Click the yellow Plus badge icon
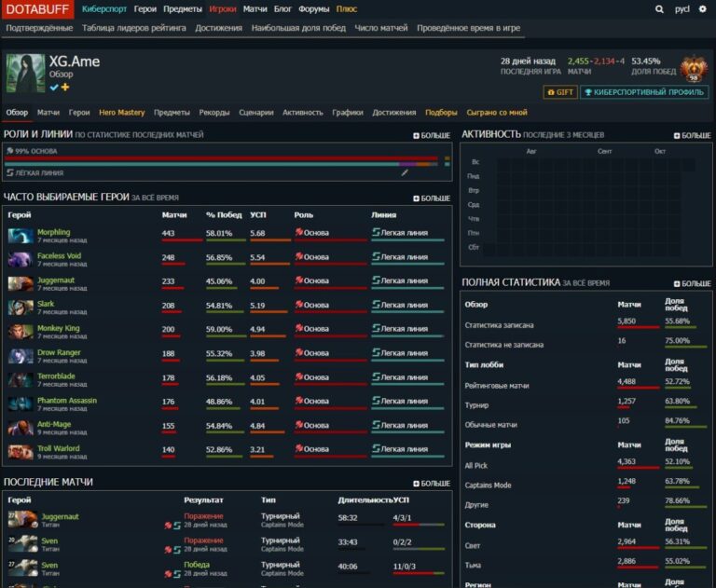 click(65, 87)
